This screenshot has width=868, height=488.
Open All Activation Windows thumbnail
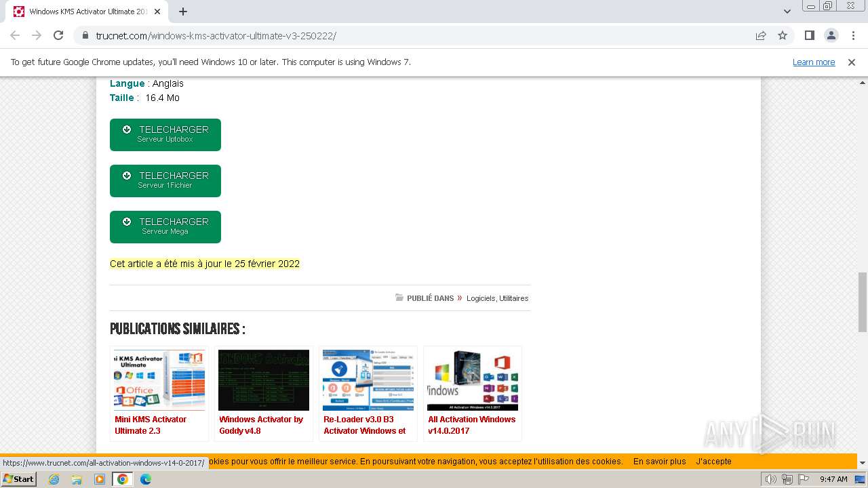pos(473,380)
